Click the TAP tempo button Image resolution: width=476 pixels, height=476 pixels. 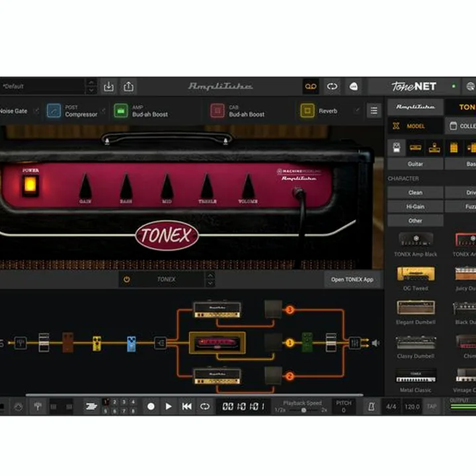[432, 407]
